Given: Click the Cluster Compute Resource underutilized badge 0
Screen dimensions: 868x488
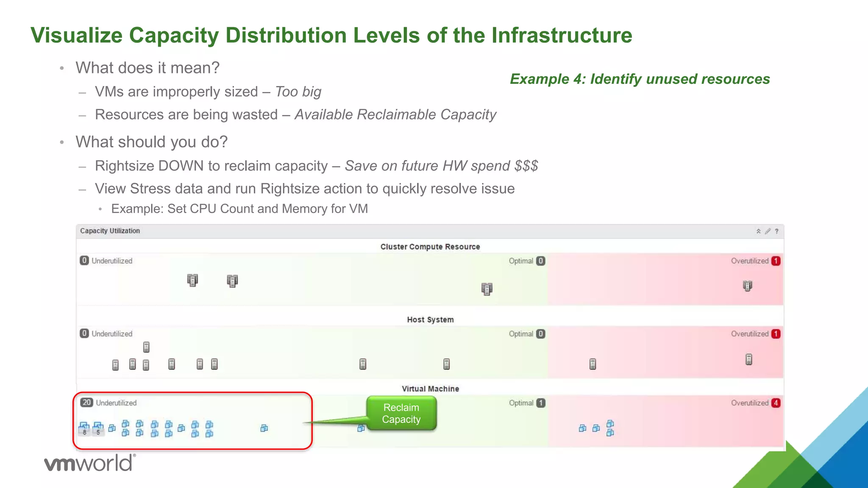Looking at the screenshot, I should pos(84,261).
